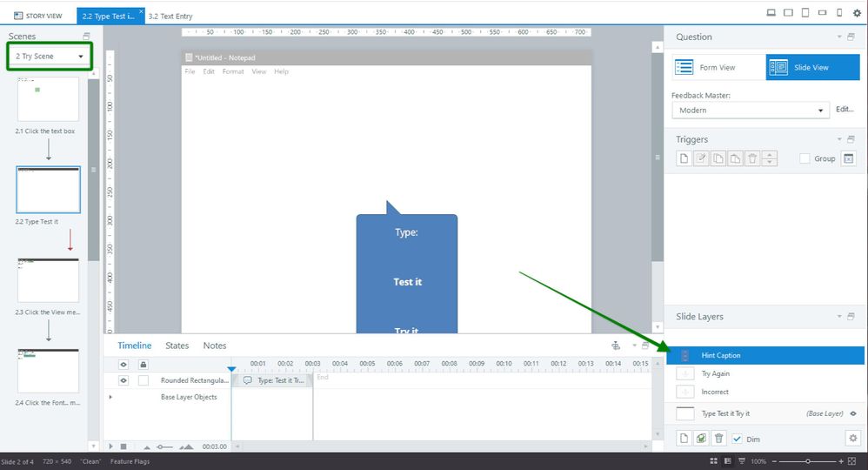The height and width of the screenshot is (470, 868).
Task: Undock the Triggers panel
Action: (851, 139)
